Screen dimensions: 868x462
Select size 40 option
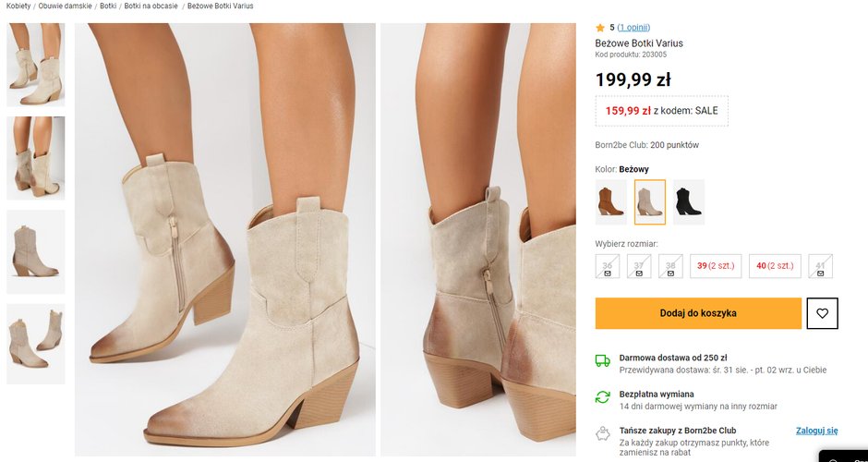(x=775, y=266)
